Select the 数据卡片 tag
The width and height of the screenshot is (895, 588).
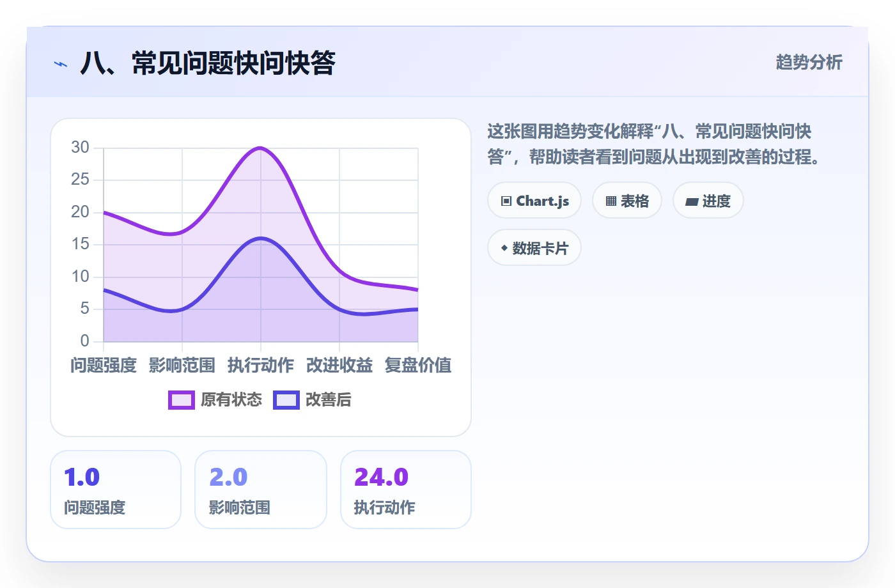click(534, 248)
